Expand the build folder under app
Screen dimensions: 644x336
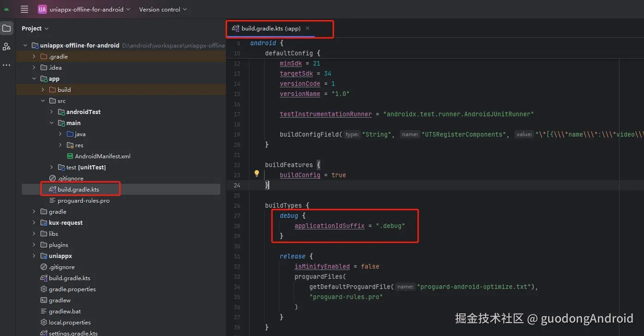click(43, 90)
